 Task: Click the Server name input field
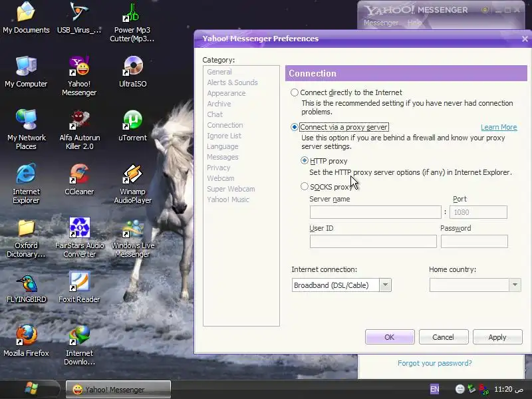375,212
